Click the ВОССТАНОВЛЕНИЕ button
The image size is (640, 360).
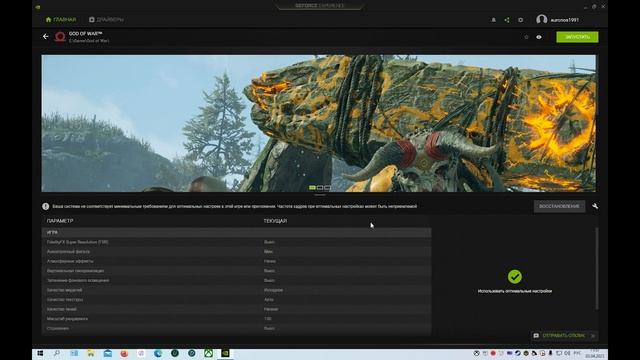point(559,207)
